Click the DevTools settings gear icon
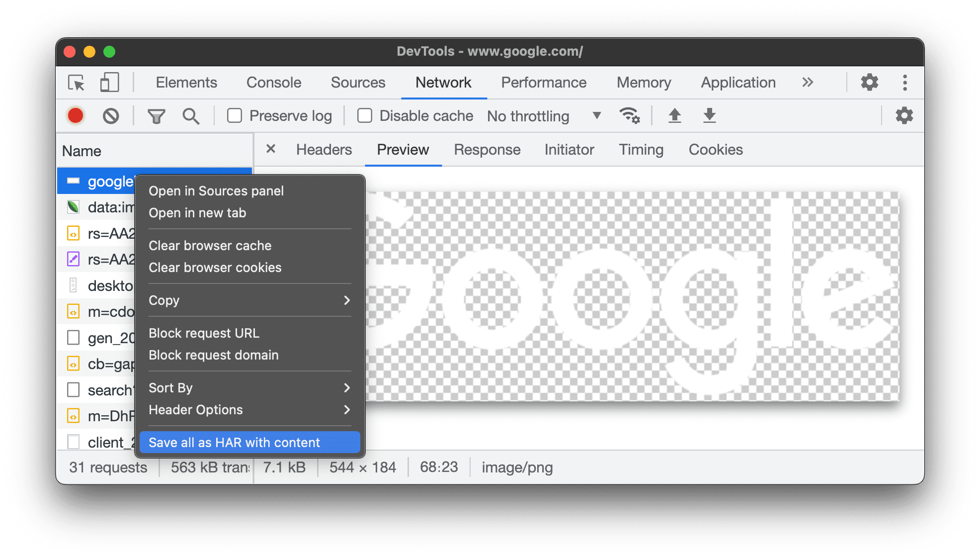980x558 pixels. pos(872,82)
